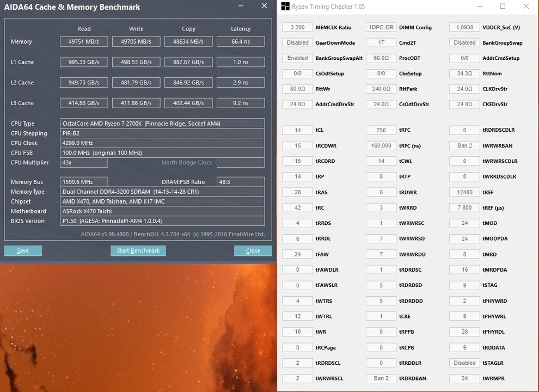
Task: Click the ProcODT value 60.0Ω
Action: (381, 58)
